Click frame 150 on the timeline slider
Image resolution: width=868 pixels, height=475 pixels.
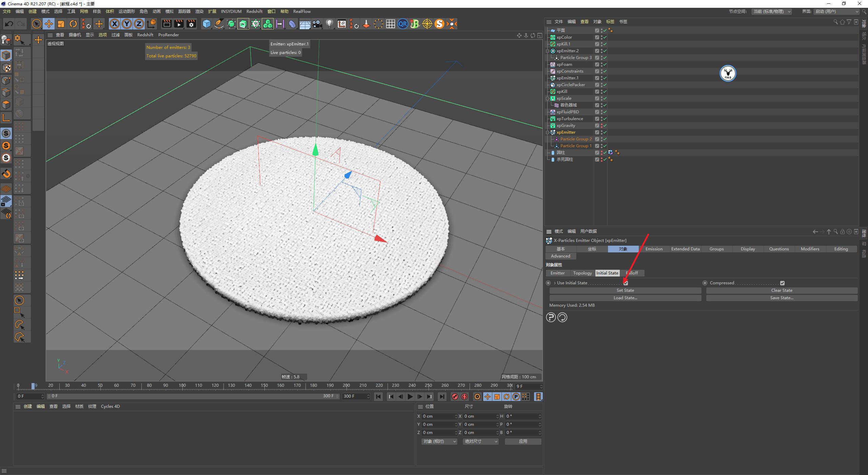pos(264,385)
